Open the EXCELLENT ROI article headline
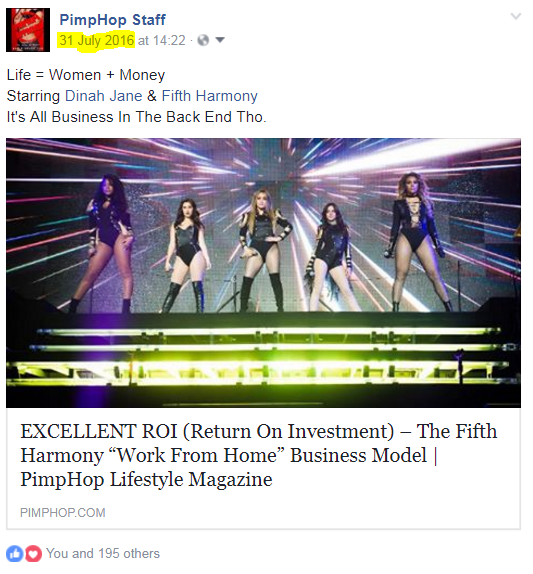This screenshot has height=574, width=533. point(258,455)
